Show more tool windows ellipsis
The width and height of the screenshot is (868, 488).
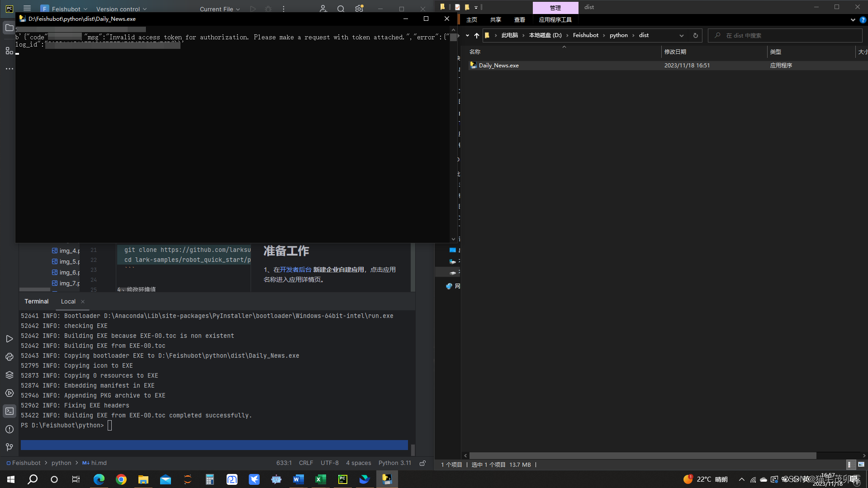tap(9, 69)
